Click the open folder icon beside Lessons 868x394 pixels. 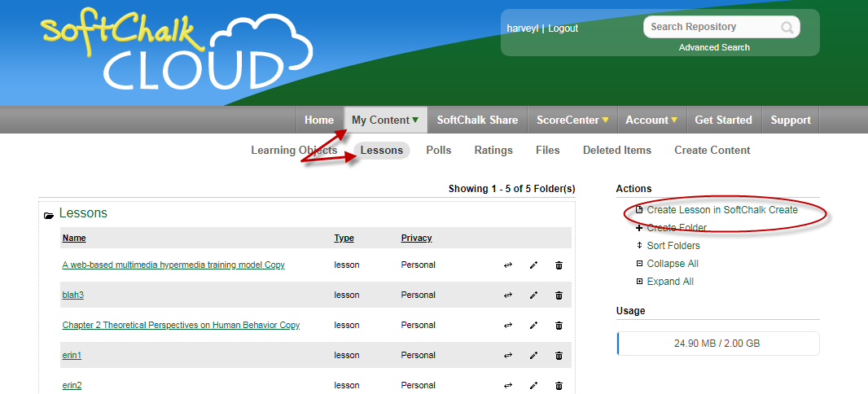49,215
